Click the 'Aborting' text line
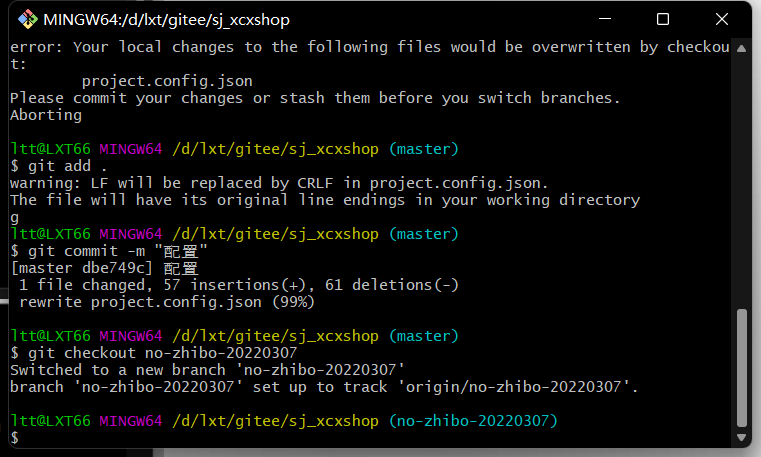The width and height of the screenshot is (761, 457). (x=46, y=115)
